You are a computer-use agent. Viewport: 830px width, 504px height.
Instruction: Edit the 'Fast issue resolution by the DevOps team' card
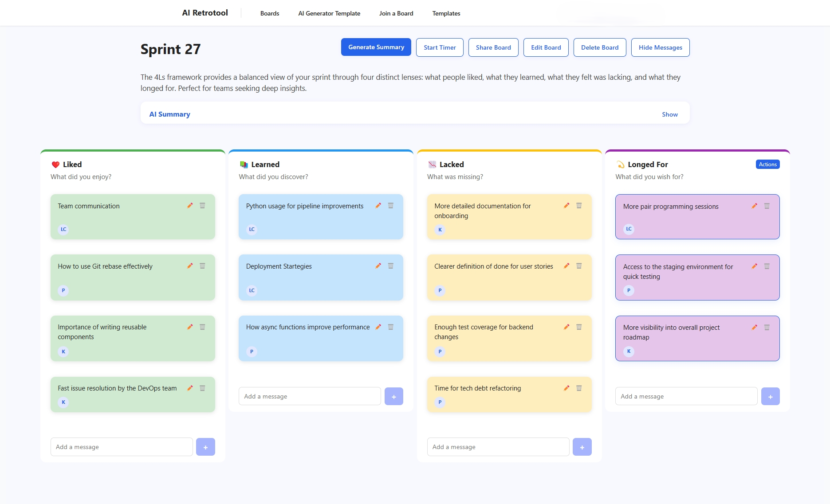coord(190,388)
